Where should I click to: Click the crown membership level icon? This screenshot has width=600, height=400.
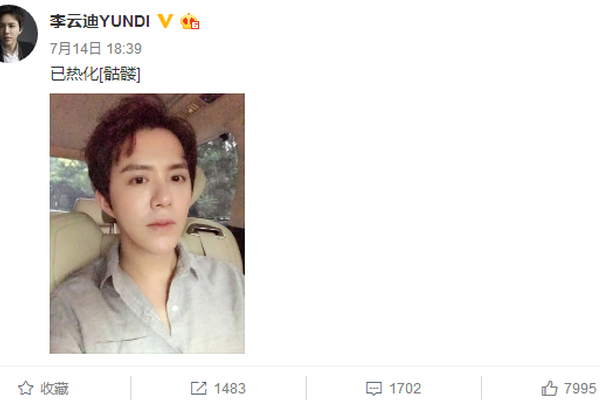coord(190,21)
